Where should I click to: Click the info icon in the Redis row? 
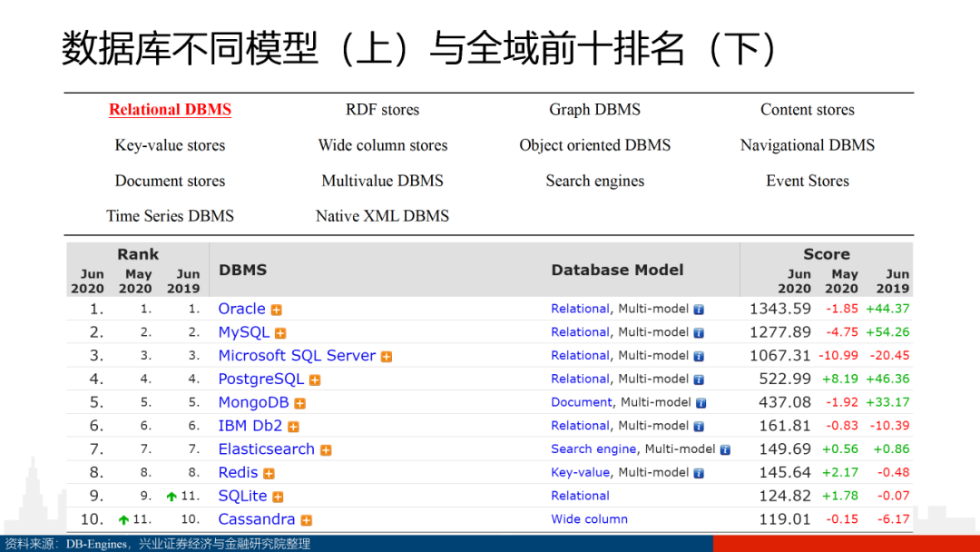699,473
